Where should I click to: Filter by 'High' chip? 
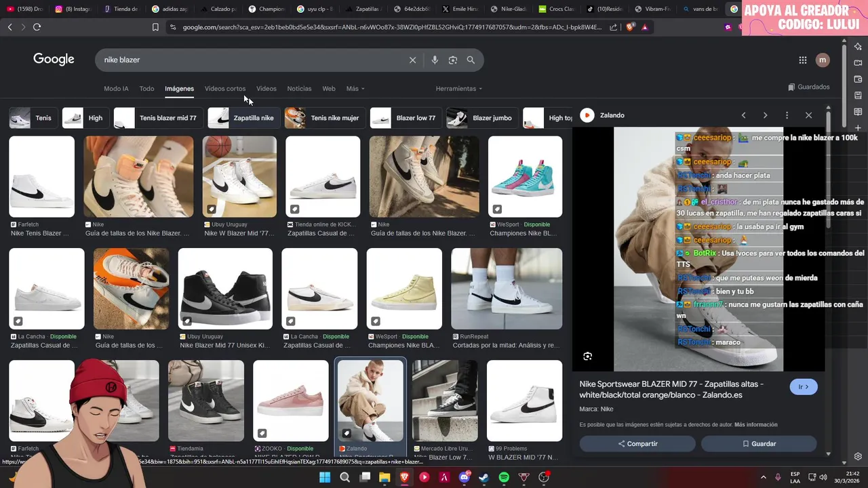pos(85,118)
